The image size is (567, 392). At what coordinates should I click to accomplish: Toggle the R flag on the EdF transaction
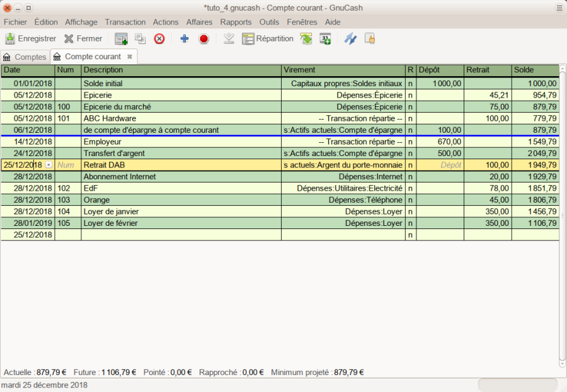[410, 188]
